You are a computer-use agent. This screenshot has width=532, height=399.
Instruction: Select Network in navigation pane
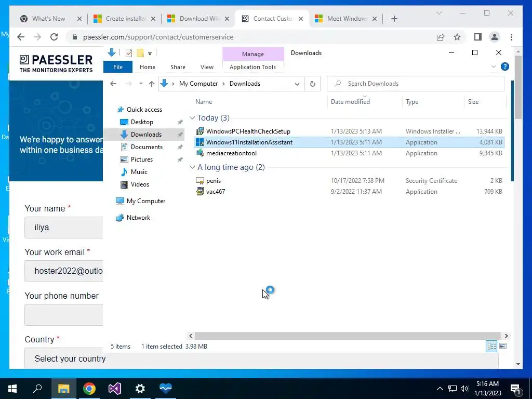click(x=138, y=218)
